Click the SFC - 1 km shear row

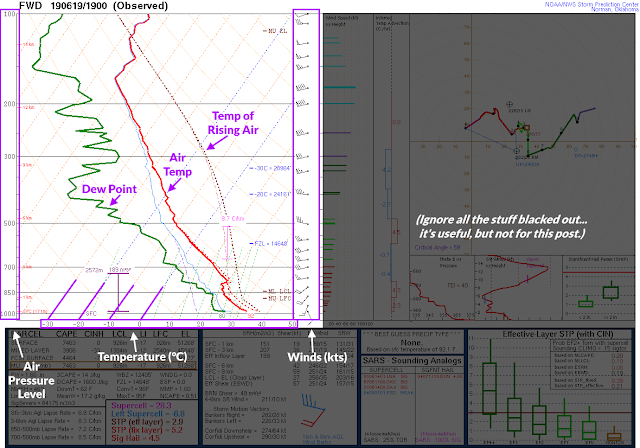click(x=280, y=344)
